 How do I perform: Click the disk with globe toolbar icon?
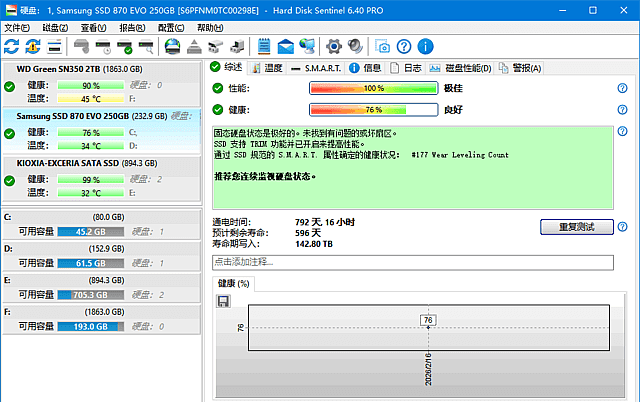[172, 47]
